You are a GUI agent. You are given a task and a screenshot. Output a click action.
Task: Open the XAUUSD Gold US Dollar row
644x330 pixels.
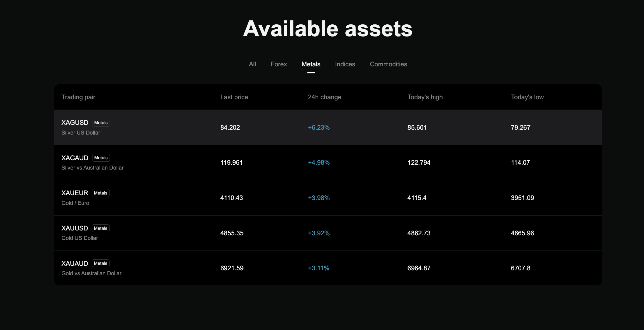pyautogui.click(x=75, y=228)
